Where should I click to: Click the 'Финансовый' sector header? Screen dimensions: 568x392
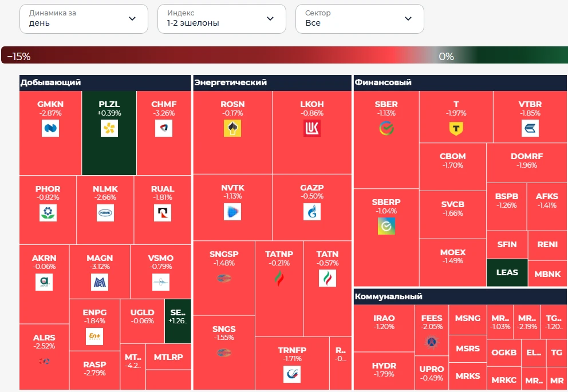click(x=460, y=82)
